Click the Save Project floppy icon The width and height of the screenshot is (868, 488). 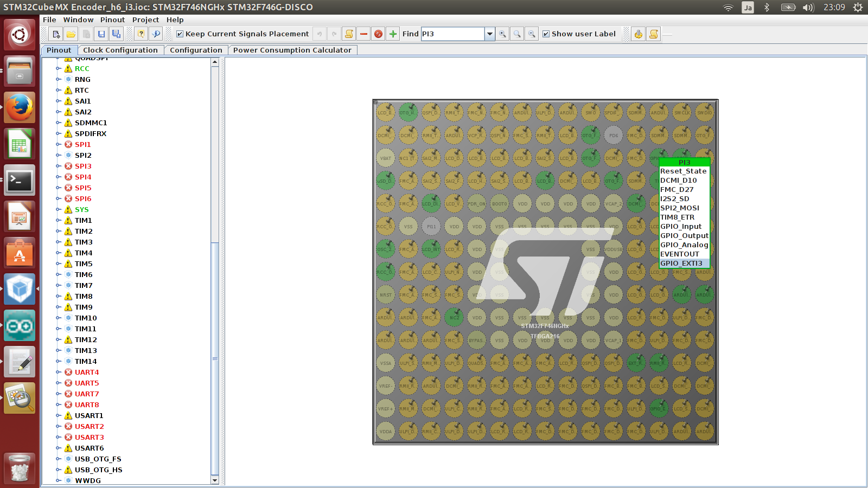[x=101, y=34]
